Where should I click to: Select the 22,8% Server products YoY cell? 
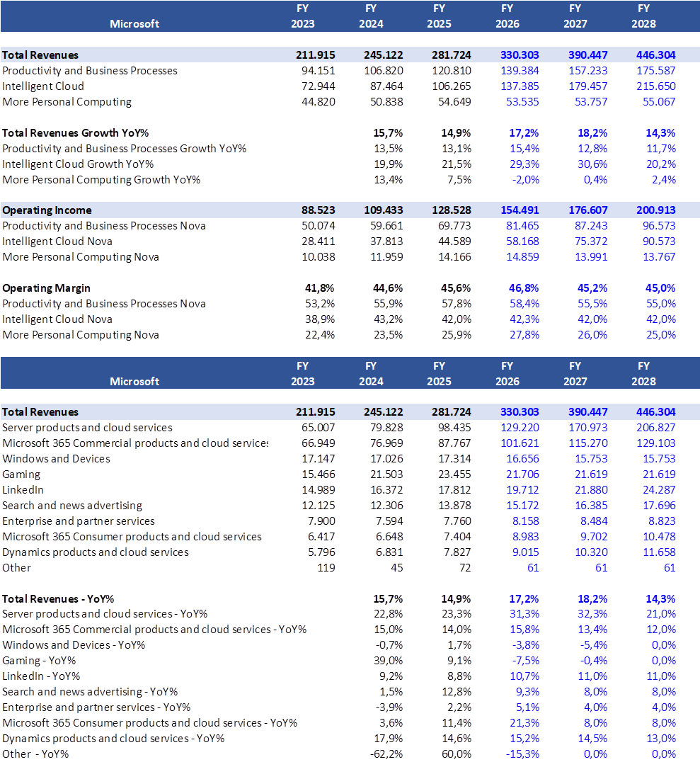click(388, 614)
